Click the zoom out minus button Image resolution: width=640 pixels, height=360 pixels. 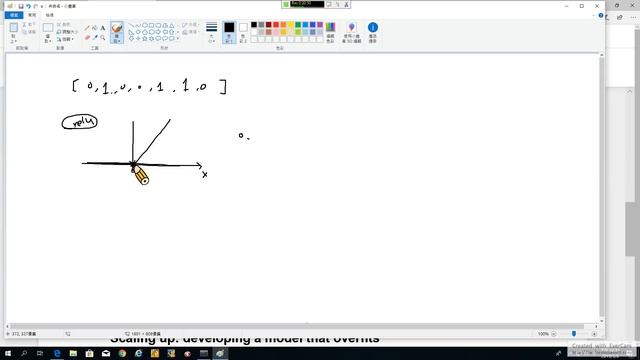coord(554,334)
